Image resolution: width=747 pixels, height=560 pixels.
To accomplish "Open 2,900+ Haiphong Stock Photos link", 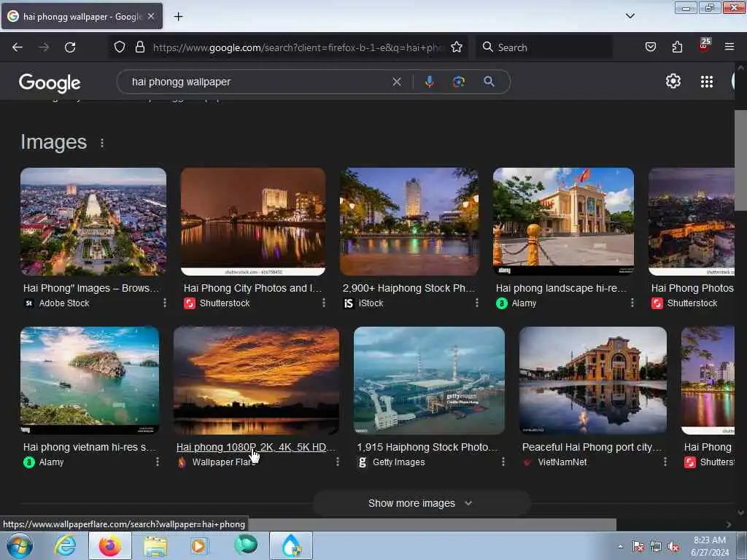I will (x=409, y=288).
